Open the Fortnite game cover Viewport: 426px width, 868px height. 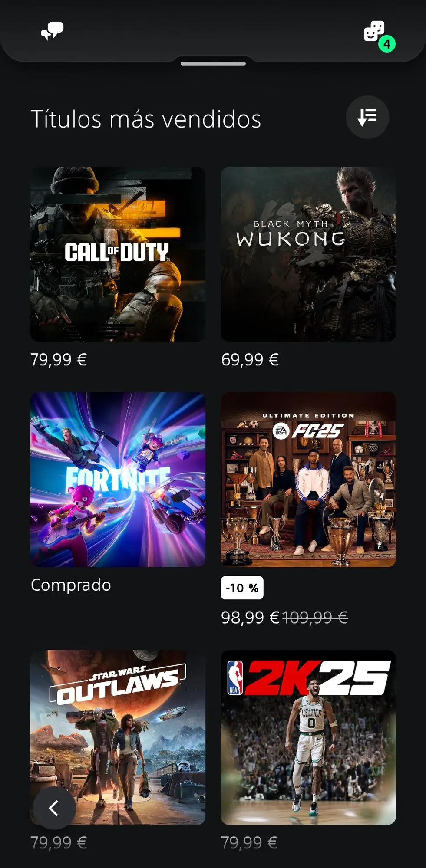click(118, 480)
